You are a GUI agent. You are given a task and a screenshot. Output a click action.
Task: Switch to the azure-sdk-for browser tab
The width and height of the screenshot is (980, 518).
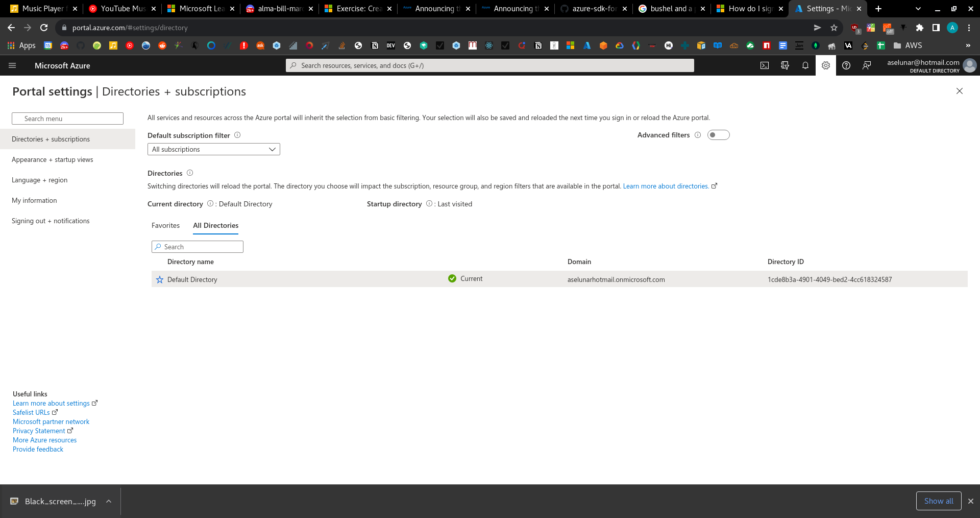tap(595, 9)
